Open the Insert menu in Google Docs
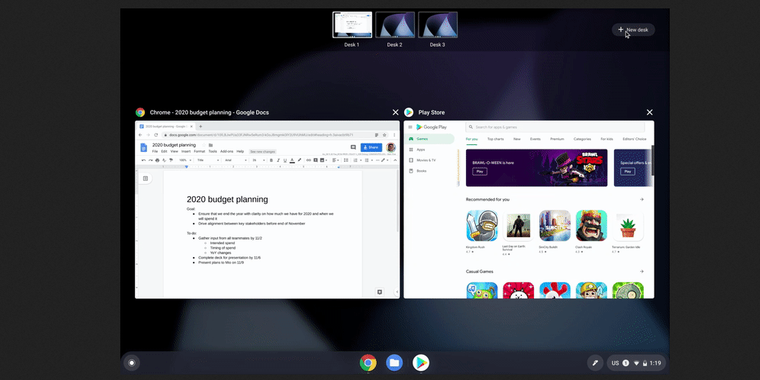Screen dimensions: 760x380 (186, 152)
